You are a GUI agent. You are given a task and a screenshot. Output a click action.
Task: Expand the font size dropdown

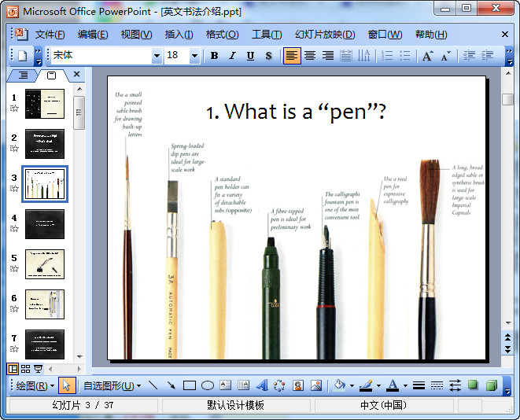[x=194, y=56]
